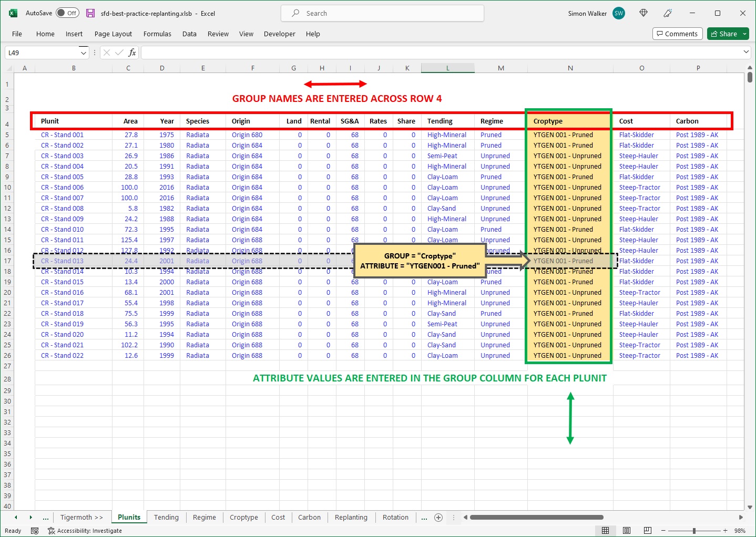Expand the formula bar chevron
Image resolution: width=756 pixels, height=537 pixels.
[746, 52]
